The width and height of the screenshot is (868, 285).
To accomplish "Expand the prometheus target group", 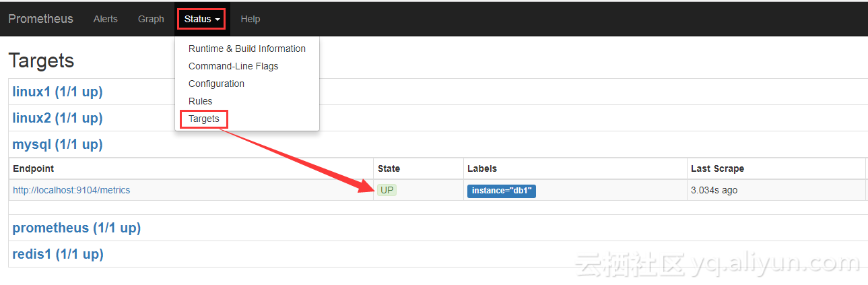I will [x=76, y=228].
